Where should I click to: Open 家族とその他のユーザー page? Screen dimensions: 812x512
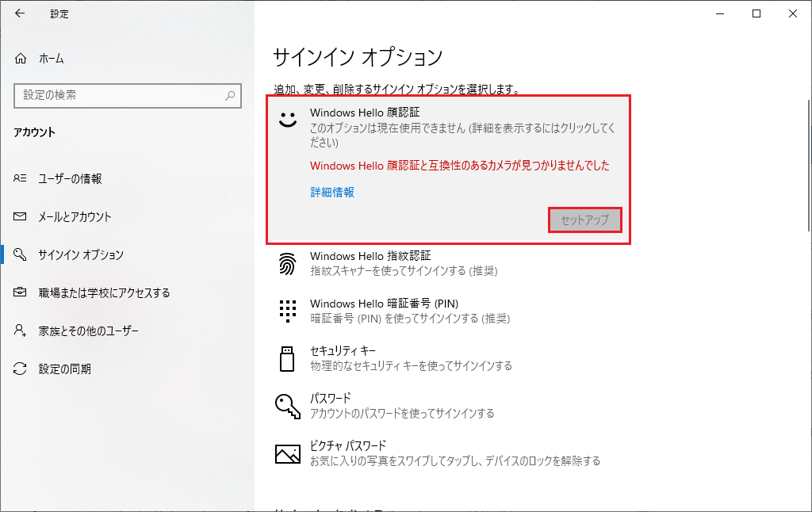coord(88,331)
